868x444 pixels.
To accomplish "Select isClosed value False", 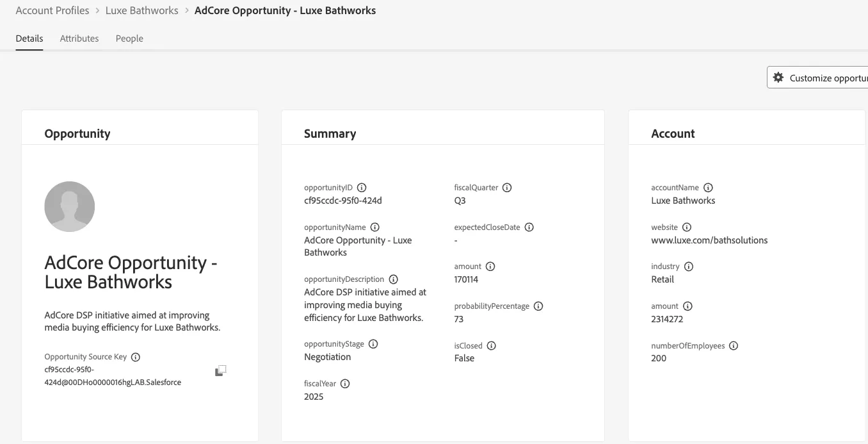I will tap(465, 358).
